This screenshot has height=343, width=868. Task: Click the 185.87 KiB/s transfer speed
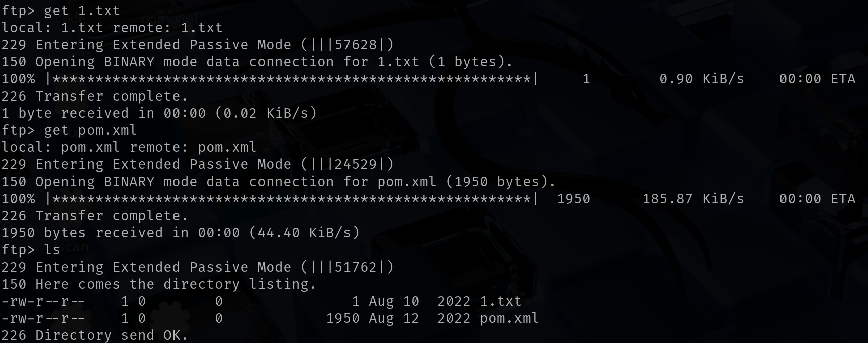(693, 199)
